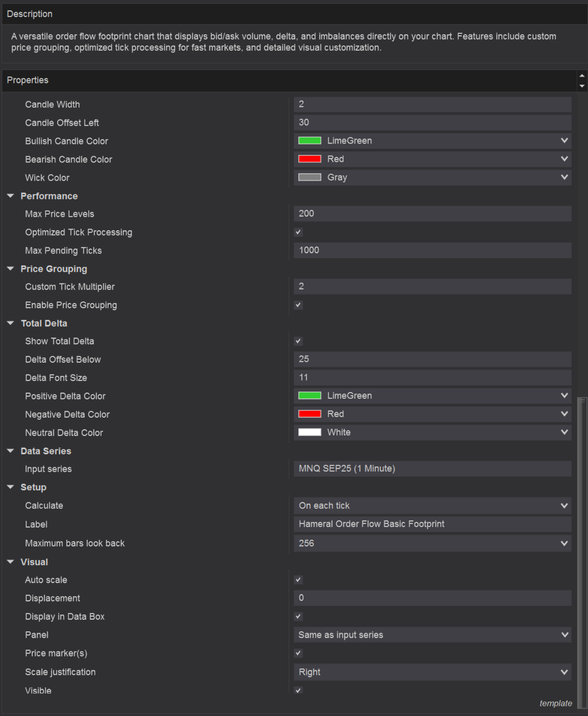Disable Enable Price Grouping checkbox
The height and width of the screenshot is (716, 588).
click(298, 305)
